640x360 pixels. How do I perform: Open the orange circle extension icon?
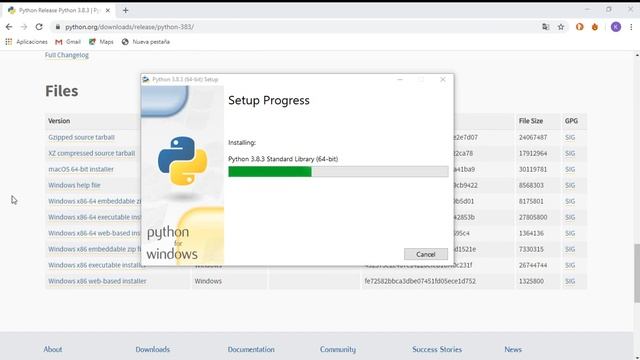coord(580,27)
